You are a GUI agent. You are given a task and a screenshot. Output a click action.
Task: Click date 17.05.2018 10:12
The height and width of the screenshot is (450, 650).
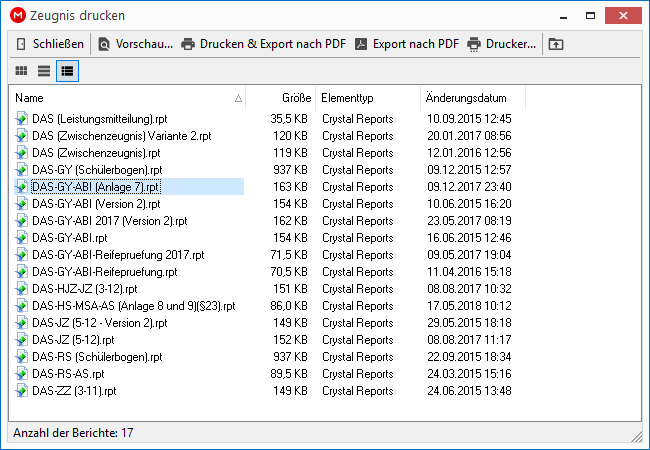469,306
